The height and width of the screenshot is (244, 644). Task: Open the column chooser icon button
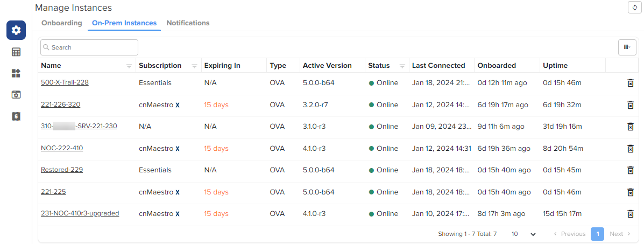(627, 47)
